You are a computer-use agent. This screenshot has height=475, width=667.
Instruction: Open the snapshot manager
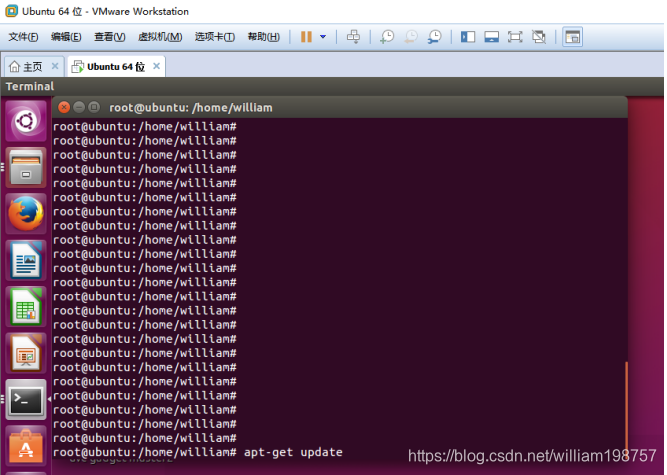point(435,37)
